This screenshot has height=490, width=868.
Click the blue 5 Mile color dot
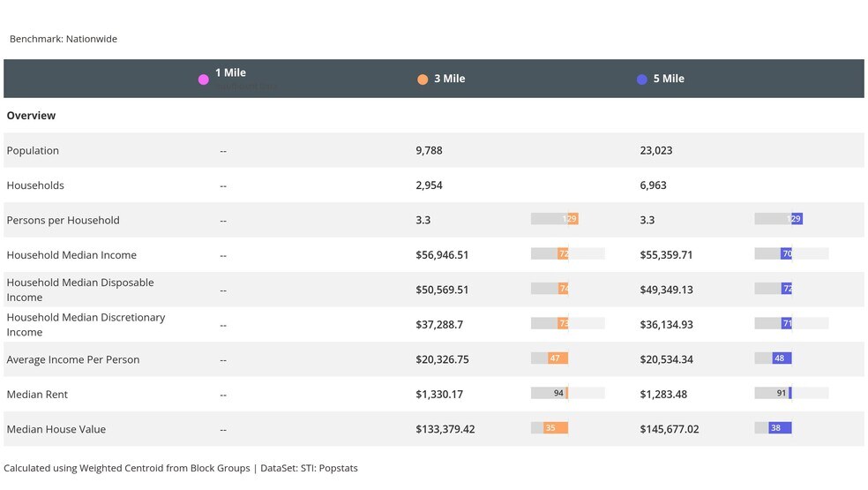(x=642, y=79)
